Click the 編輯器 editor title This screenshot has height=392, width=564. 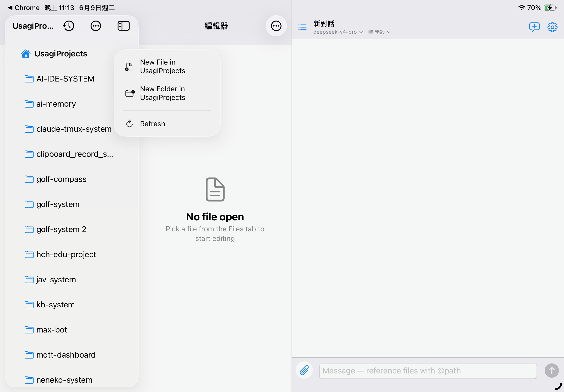[216, 26]
